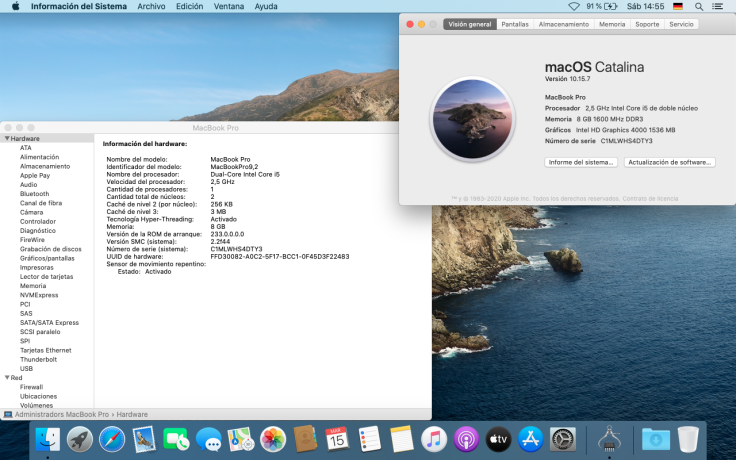Viewport: 736px width, 460px height.
Task: Switch to the Soporte tab
Action: 647,24
